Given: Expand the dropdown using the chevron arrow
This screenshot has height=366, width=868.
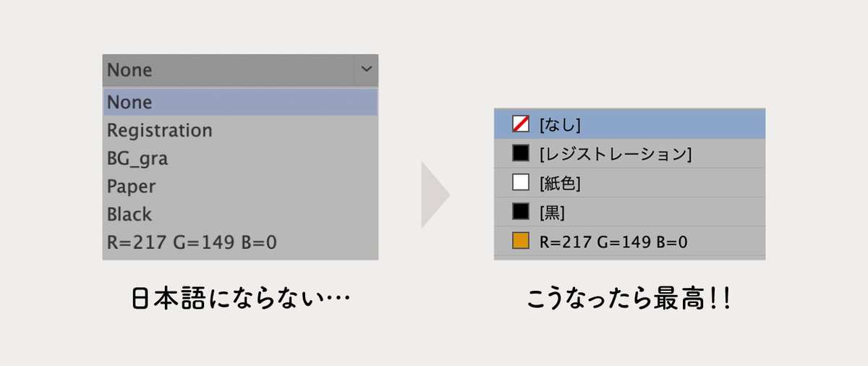Looking at the screenshot, I should pos(367,69).
